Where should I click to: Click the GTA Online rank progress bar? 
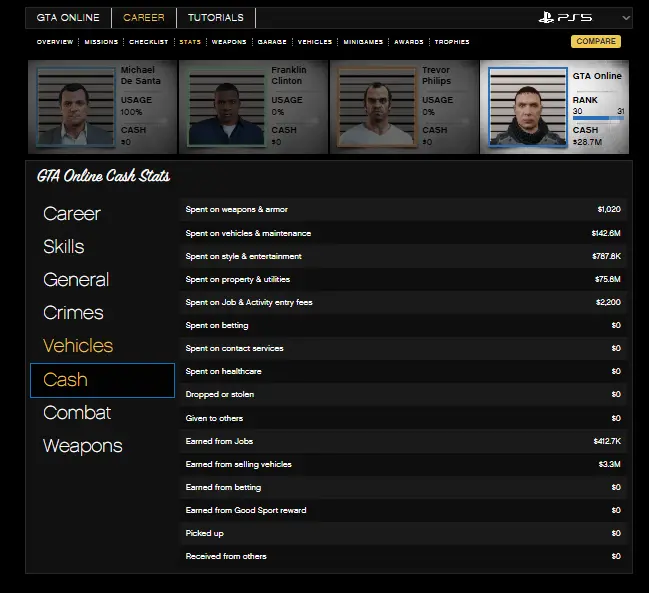598,119
